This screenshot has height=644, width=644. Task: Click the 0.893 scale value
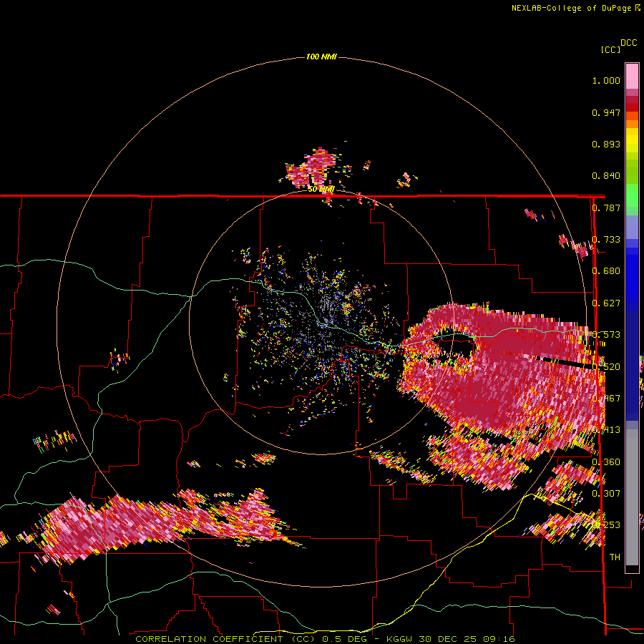(x=606, y=144)
